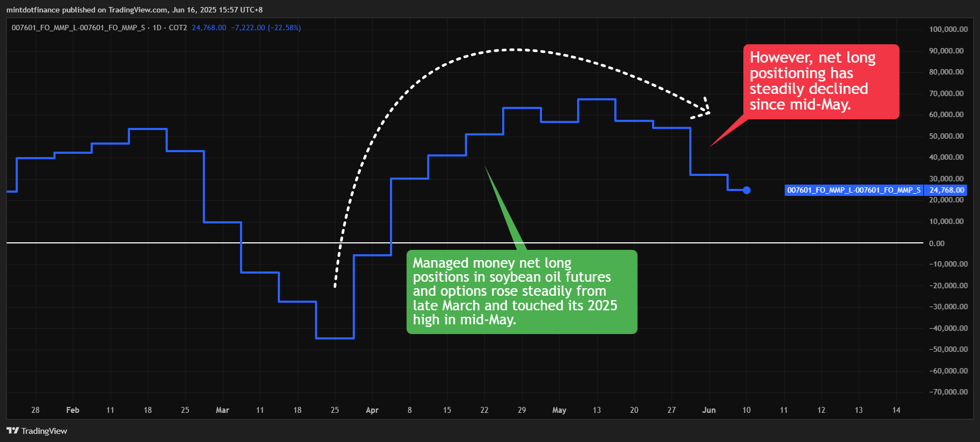Image resolution: width=980 pixels, height=442 pixels.
Task: Click the 60,000.00 price axis label
Action: tap(946, 114)
